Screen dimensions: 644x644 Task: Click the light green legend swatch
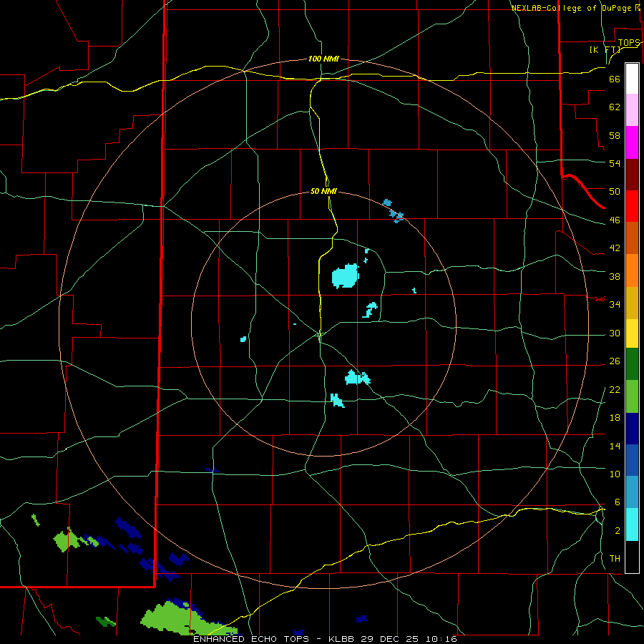[632, 396]
